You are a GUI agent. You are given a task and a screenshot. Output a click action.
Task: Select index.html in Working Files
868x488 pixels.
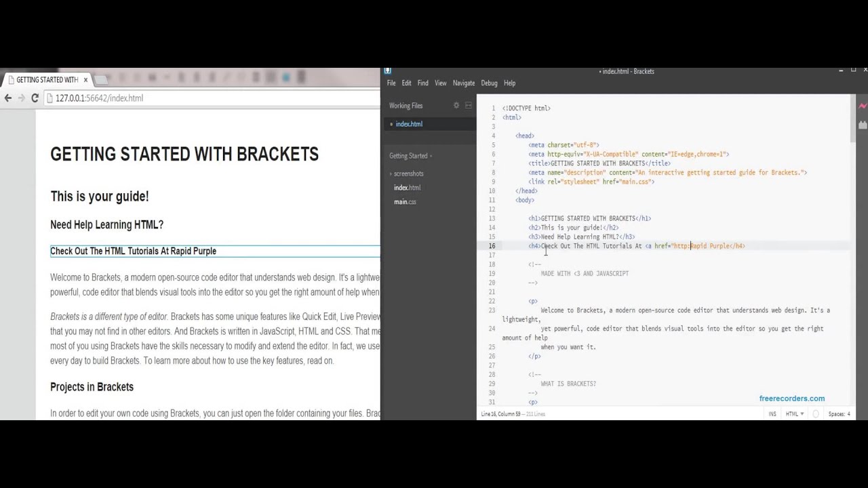click(x=409, y=124)
